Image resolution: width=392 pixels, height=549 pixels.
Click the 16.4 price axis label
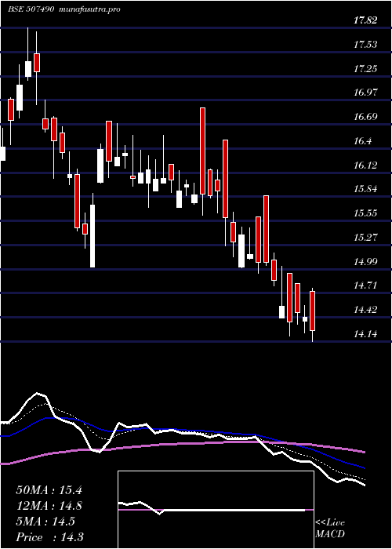point(362,141)
